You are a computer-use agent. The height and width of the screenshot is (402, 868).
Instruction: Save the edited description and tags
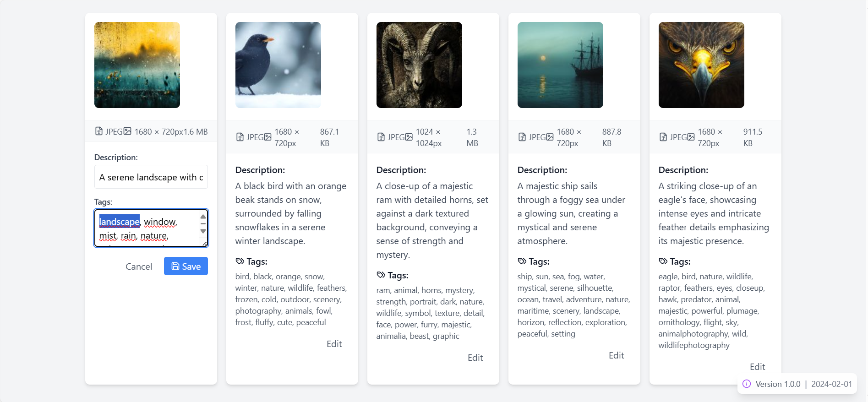(186, 266)
